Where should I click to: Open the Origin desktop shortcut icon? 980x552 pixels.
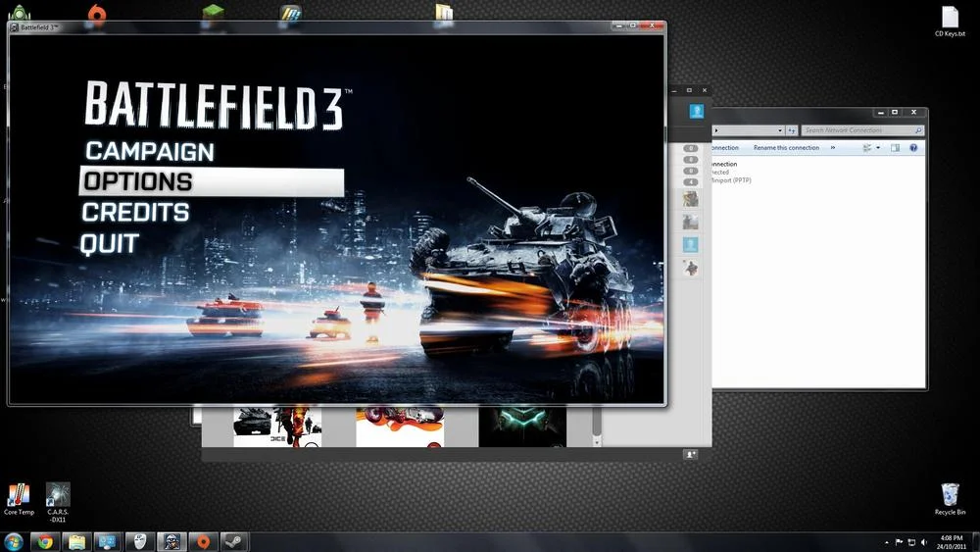coord(96,12)
